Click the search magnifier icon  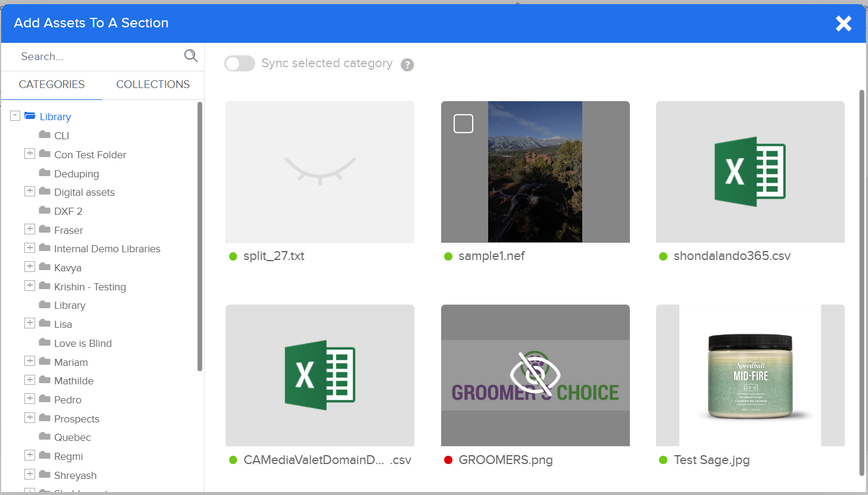point(191,56)
